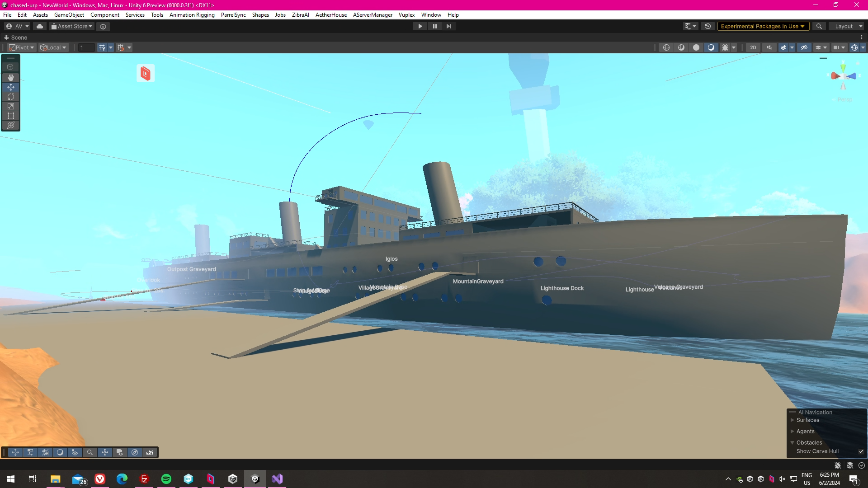Click the Undo History icon

(708, 26)
